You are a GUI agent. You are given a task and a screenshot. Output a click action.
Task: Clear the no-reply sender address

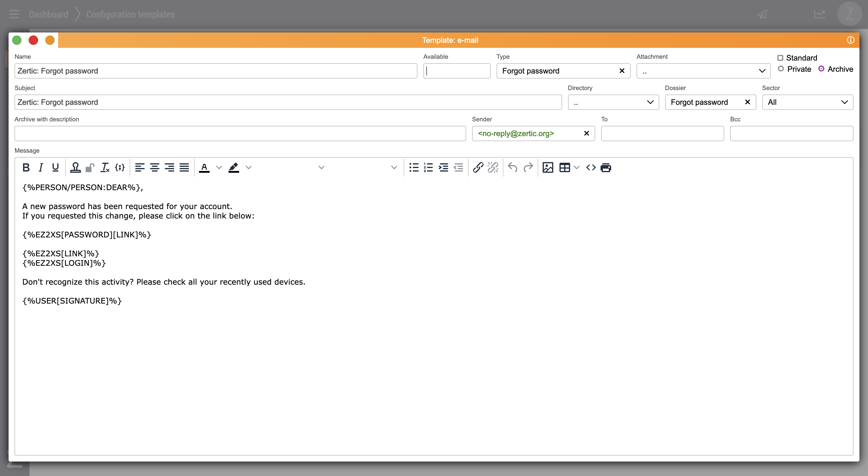(x=586, y=133)
